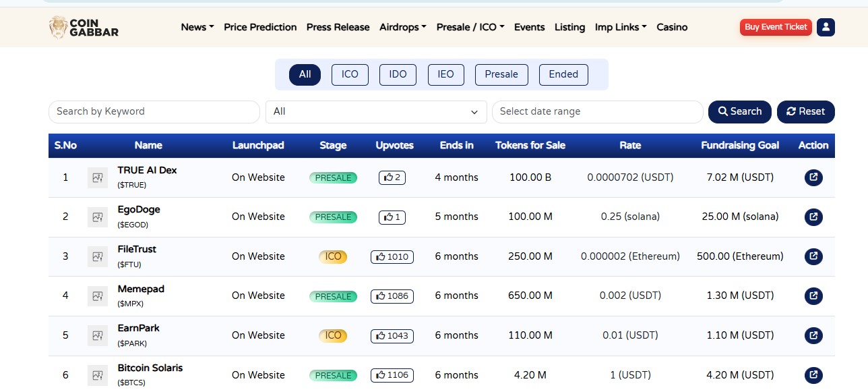This screenshot has height=392, width=868.
Task: Open external link action for Memepad
Action: (813, 296)
